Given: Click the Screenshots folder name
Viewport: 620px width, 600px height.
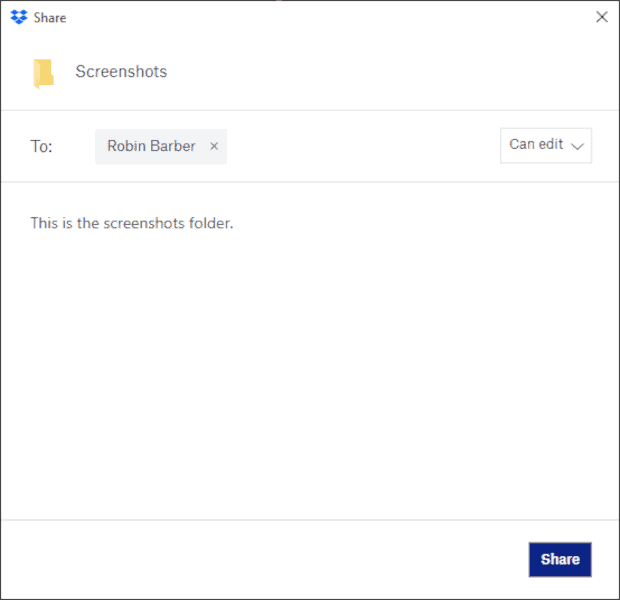Looking at the screenshot, I should click(x=121, y=72).
